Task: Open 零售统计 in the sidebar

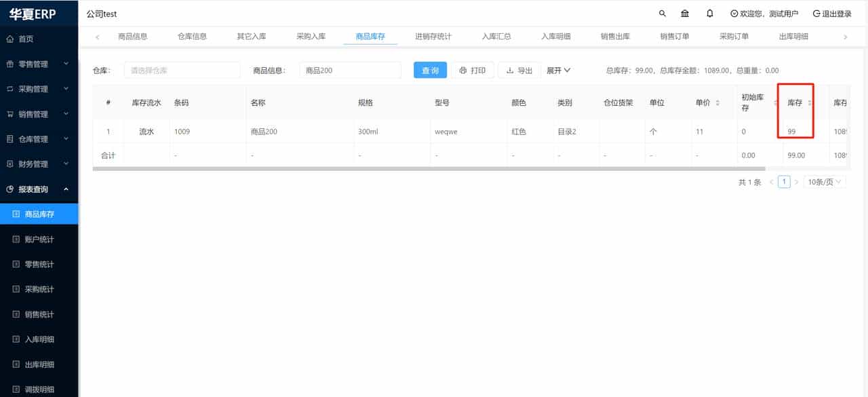Action: (39, 264)
